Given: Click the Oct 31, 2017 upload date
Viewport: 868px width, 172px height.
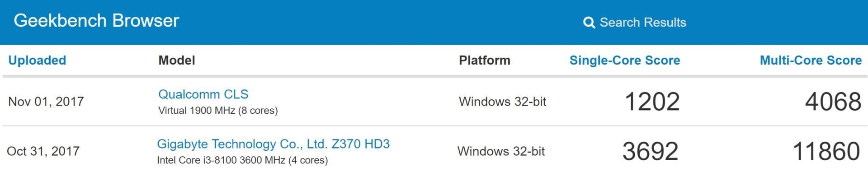Looking at the screenshot, I should (x=43, y=151).
